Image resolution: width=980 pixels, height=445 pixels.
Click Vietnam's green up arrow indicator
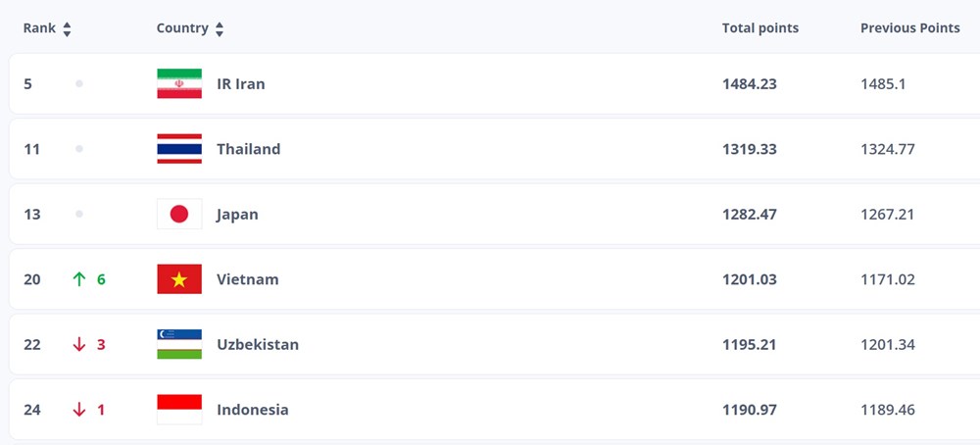tap(79, 279)
